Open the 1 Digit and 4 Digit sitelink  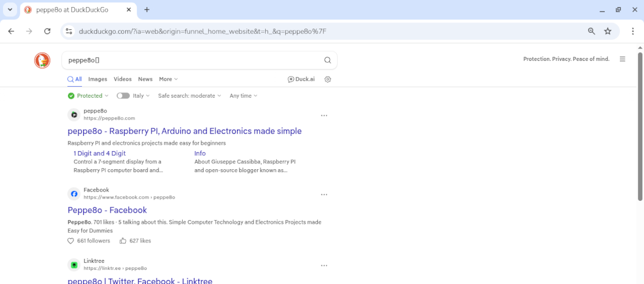coord(100,153)
